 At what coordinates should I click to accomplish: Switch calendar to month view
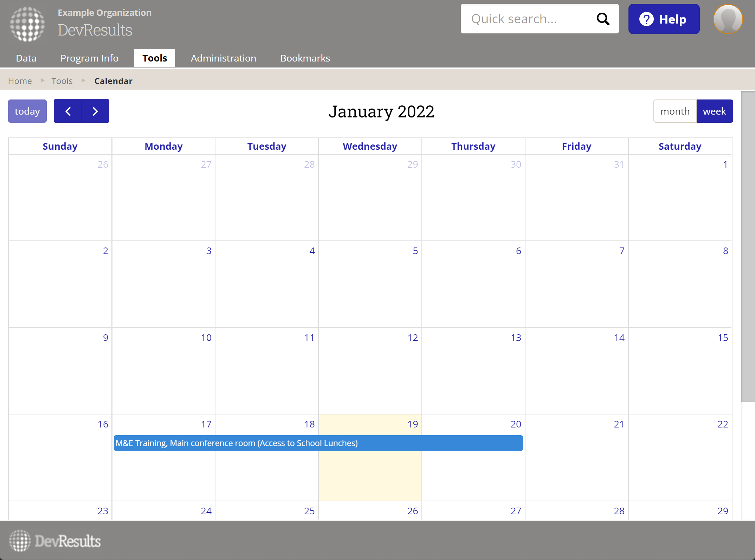pos(675,111)
